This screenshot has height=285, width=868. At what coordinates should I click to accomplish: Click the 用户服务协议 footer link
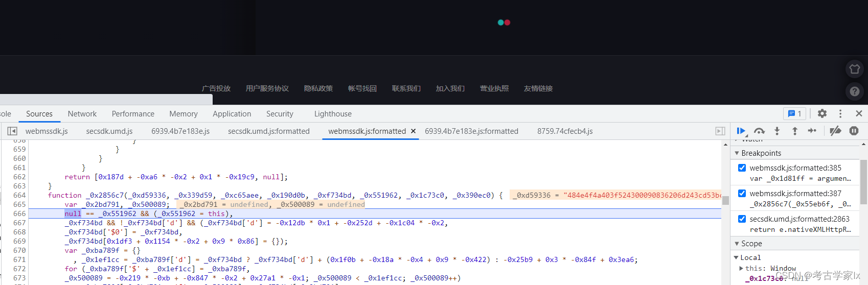(267, 88)
